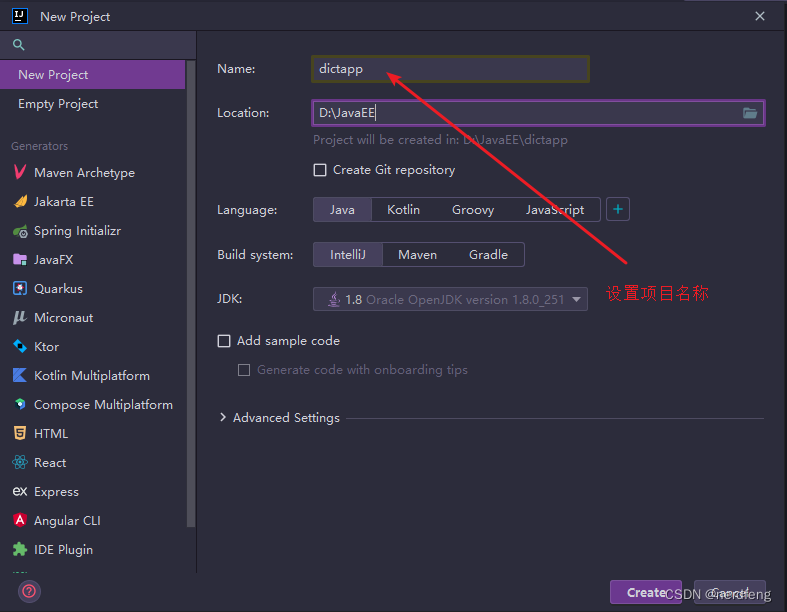
Task: Select Maven Archetype generator label
Action: [84, 173]
